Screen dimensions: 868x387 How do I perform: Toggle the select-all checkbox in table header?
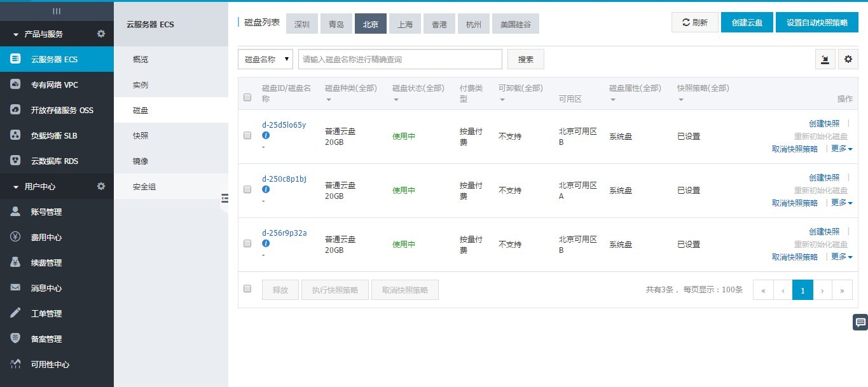coord(247,97)
